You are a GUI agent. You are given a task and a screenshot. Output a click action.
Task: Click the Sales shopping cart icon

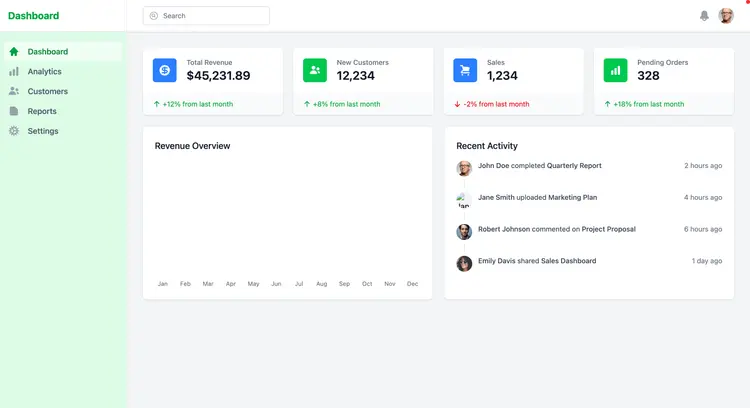tap(465, 70)
